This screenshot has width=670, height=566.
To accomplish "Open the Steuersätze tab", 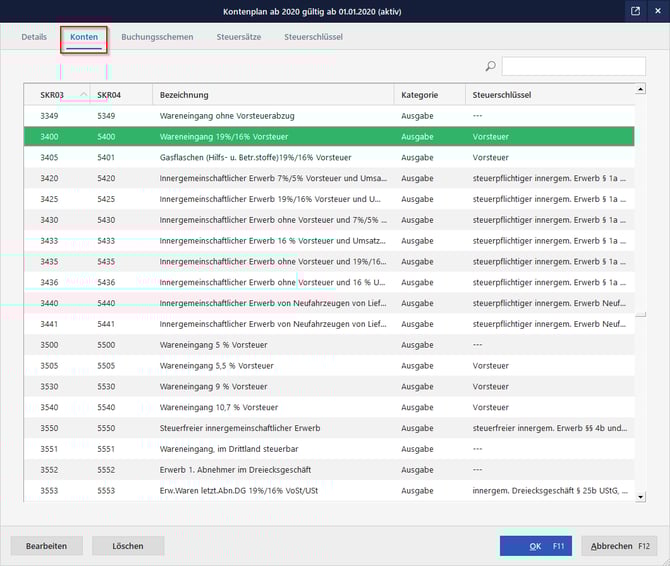I will coord(238,37).
